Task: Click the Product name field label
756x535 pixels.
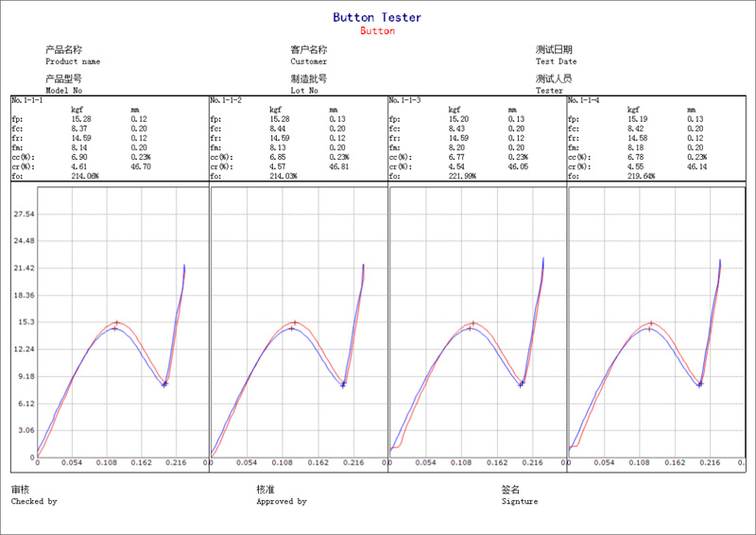Action: [73, 61]
